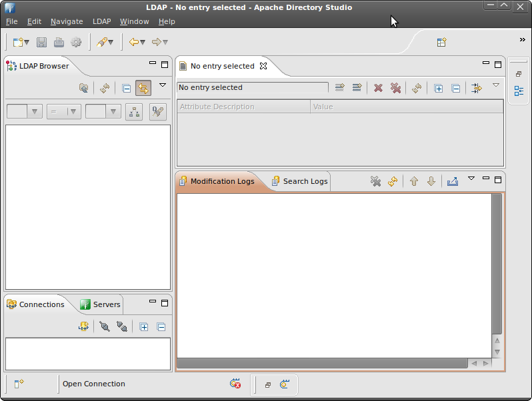Click Expand All icon in entry editor toolbar
This screenshot has height=401, width=532.
click(438, 88)
